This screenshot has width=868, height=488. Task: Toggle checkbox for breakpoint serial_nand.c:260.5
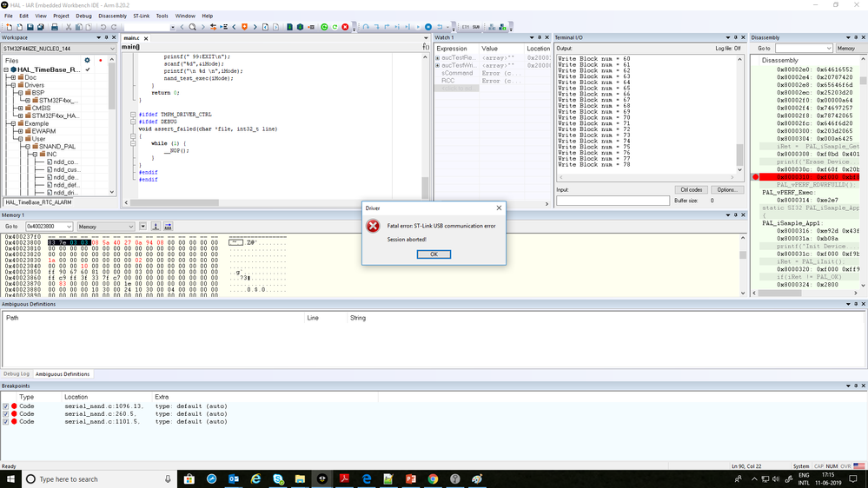(6, 414)
